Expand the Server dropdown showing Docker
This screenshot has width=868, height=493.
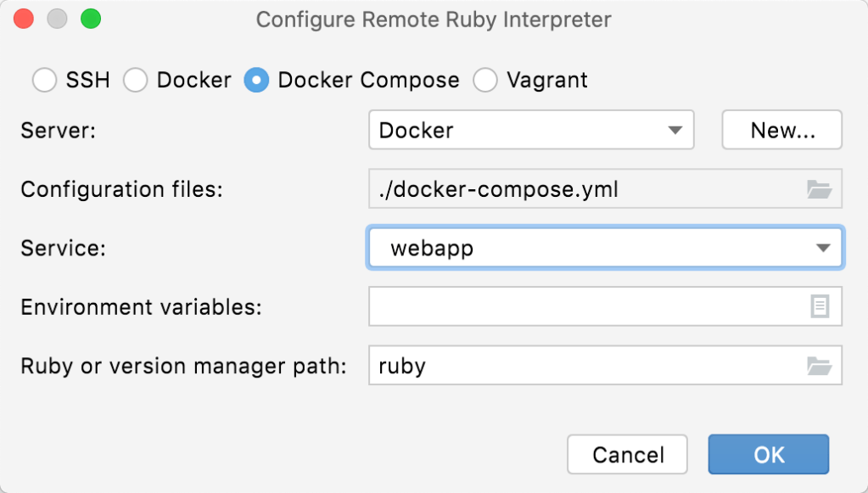531,130
